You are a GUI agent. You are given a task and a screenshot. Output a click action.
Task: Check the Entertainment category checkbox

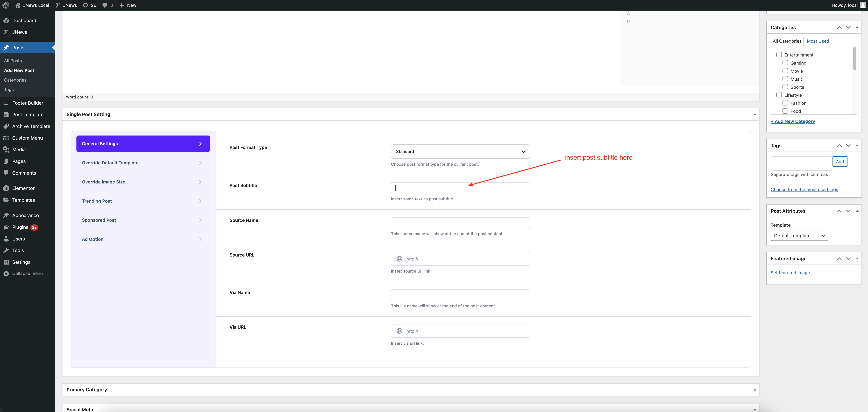[x=779, y=55]
